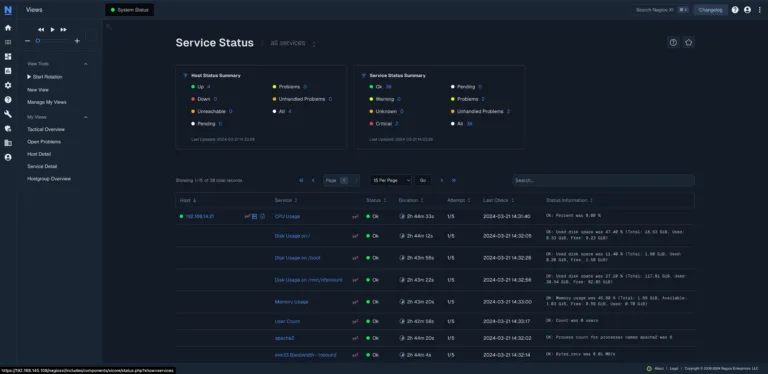
Task: Increase rotation speed with plus button
Action: (77, 41)
